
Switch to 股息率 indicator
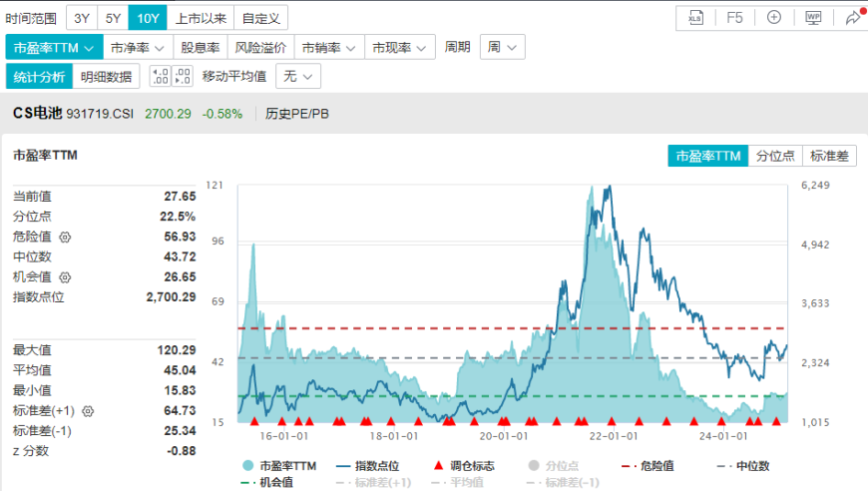[x=201, y=48]
